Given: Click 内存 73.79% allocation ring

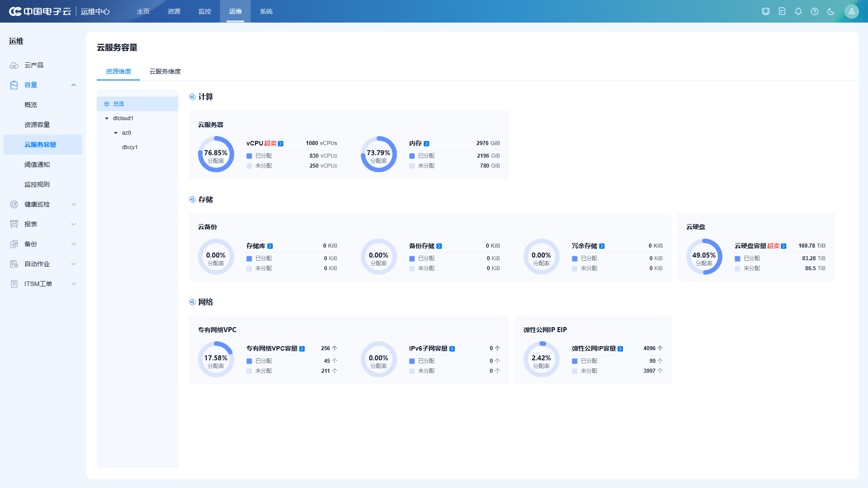Looking at the screenshot, I should (x=379, y=154).
